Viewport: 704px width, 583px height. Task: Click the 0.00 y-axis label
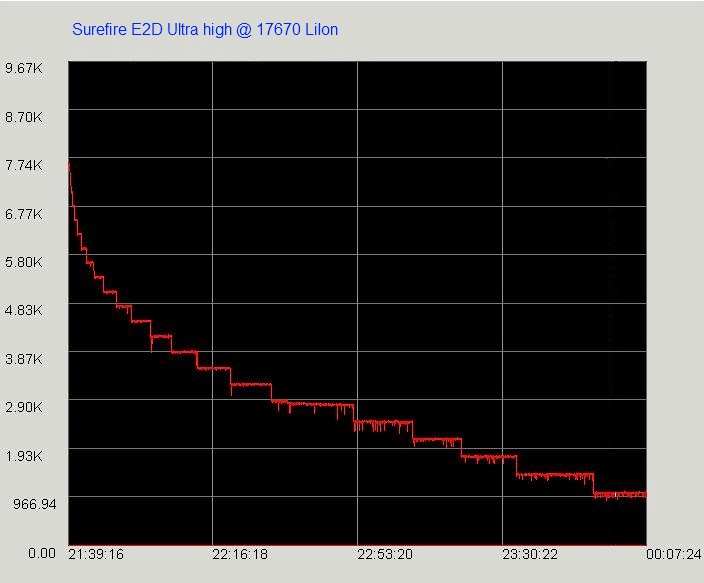pyautogui.click(x=42, y=553)
